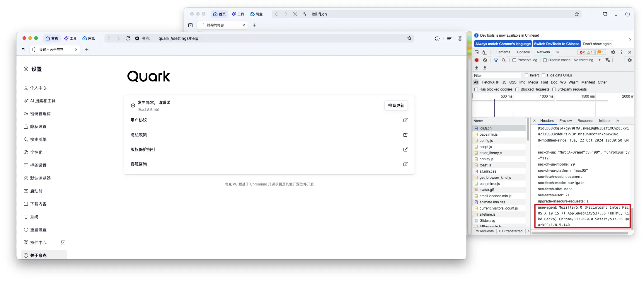Open 网盘 in front window toolbar
Viewport: 644px width, 281px height.
(x=89, y=38)
